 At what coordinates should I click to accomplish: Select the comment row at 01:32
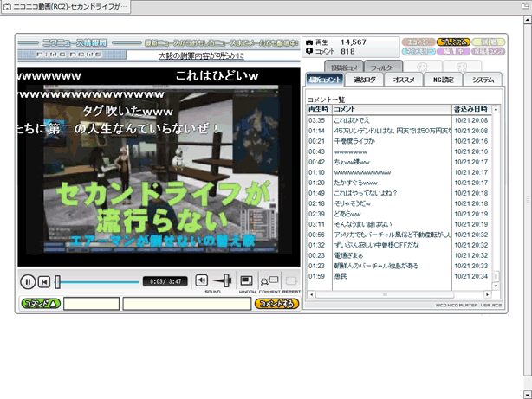pyautogui.click(x=399, y=245)
